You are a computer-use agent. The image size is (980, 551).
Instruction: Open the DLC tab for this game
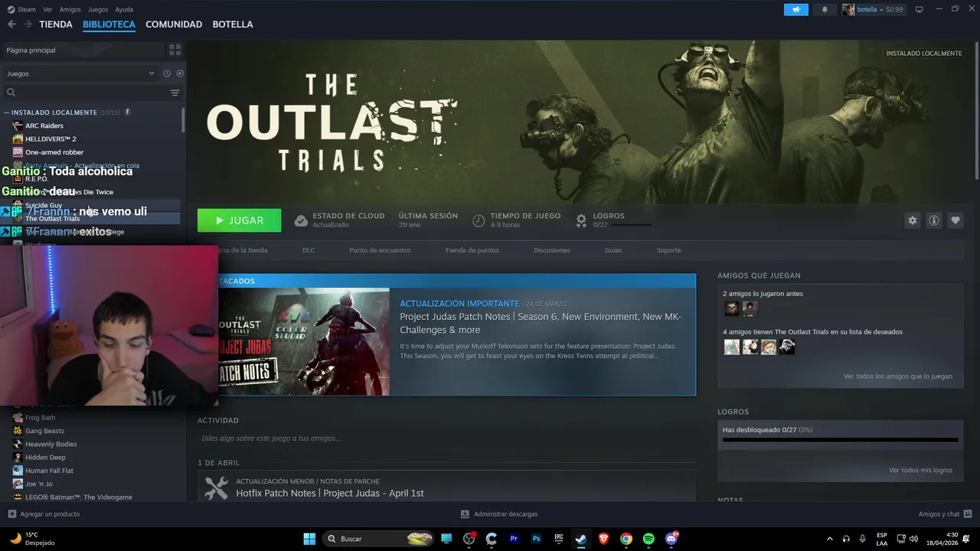[309, 250]
